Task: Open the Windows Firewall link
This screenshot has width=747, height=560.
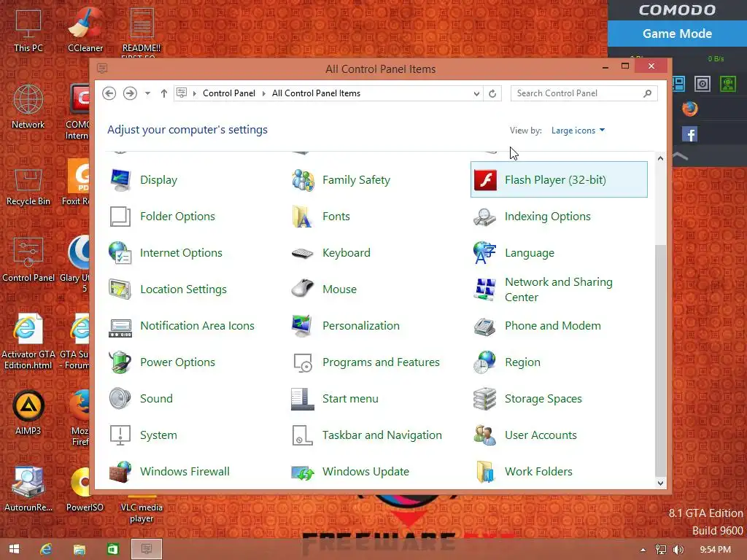Action: point(185,472)
